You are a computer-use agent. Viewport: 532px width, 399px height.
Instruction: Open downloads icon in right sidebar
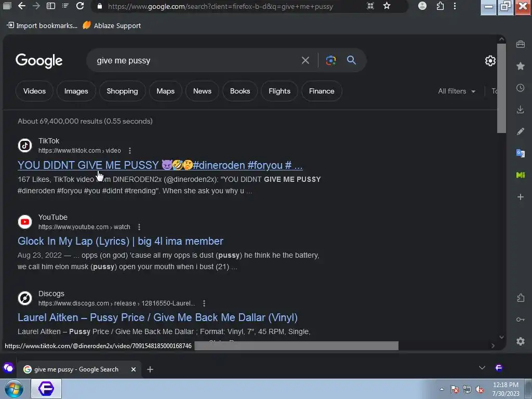[521, 109]
